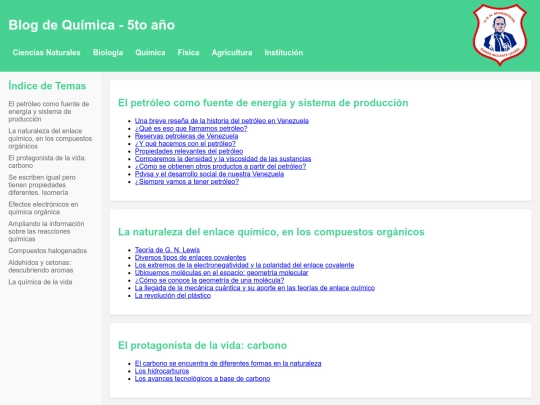The image size is (540, 405).
Task: Open sidebar topic La química de la vida
Action: coord(40,282)
